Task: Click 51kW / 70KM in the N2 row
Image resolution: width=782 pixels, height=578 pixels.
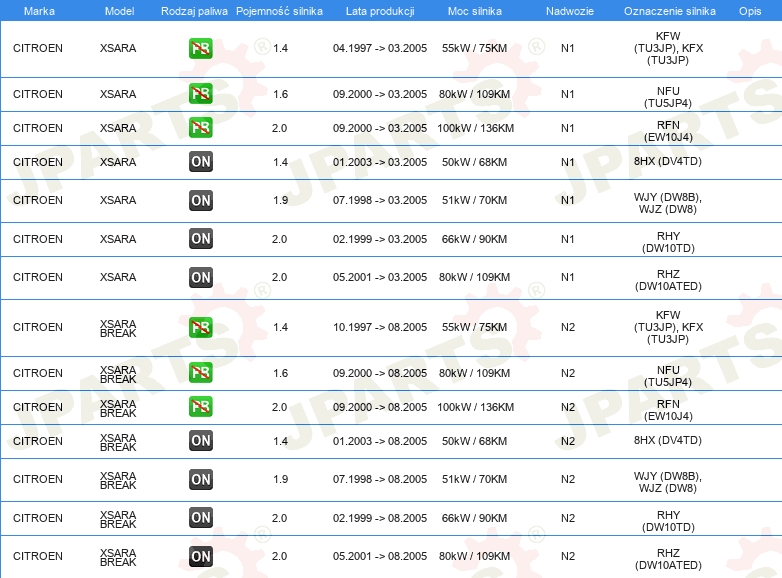Action: pos(474,479)
